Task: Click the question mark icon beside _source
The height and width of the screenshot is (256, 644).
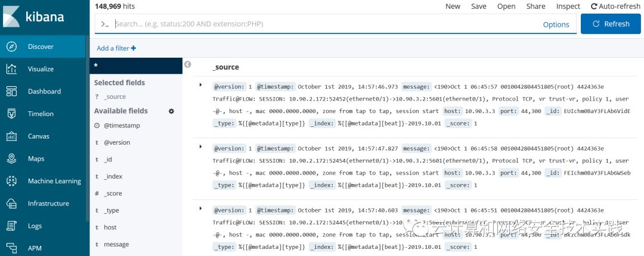Action: [97, 97]
